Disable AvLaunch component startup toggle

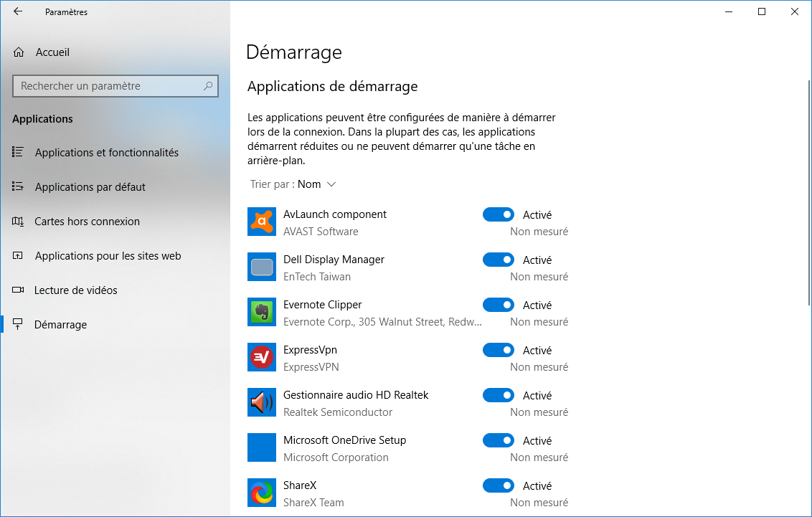[x=499, y=214]
